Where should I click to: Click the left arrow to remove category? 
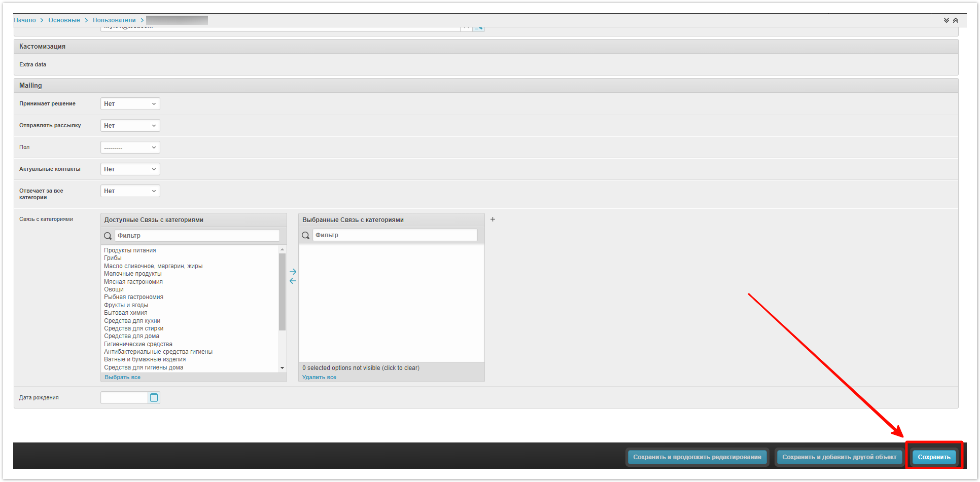293,281
